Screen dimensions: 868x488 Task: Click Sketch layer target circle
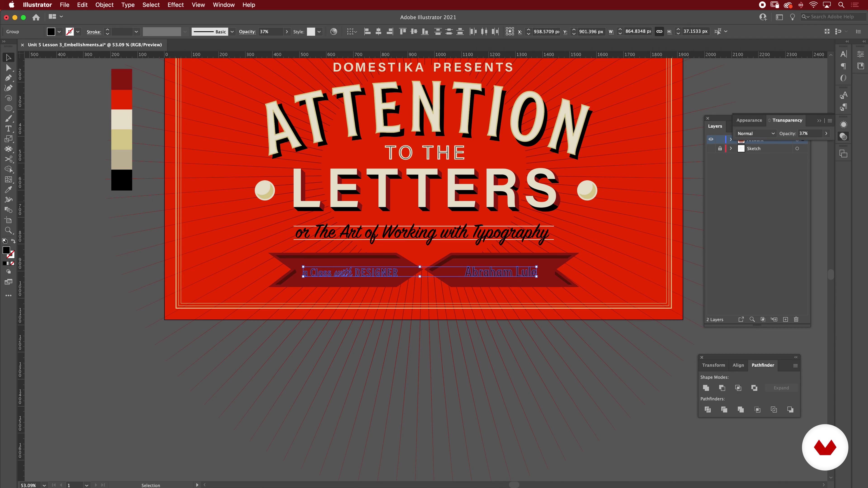pyautogui.click(x=797, y=148)
